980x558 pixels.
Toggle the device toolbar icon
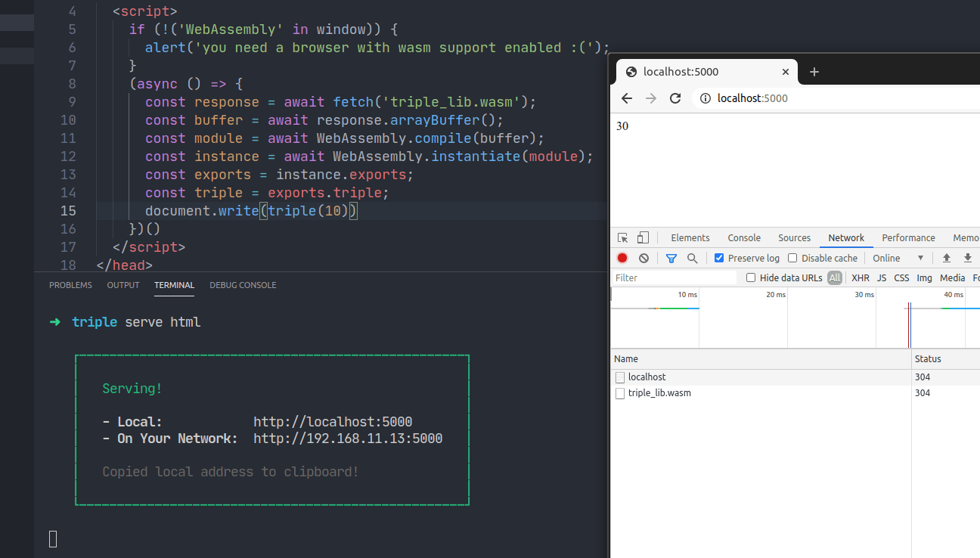click(643, 237)
